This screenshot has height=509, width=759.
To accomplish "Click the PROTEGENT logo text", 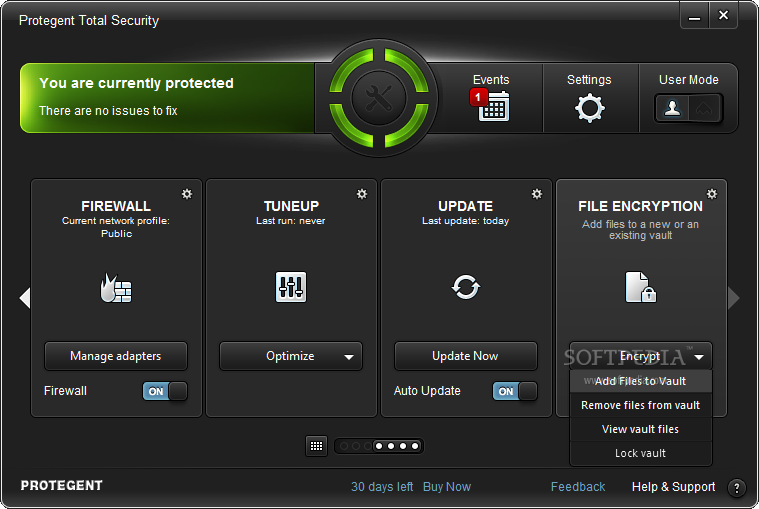I will [61, 486].
